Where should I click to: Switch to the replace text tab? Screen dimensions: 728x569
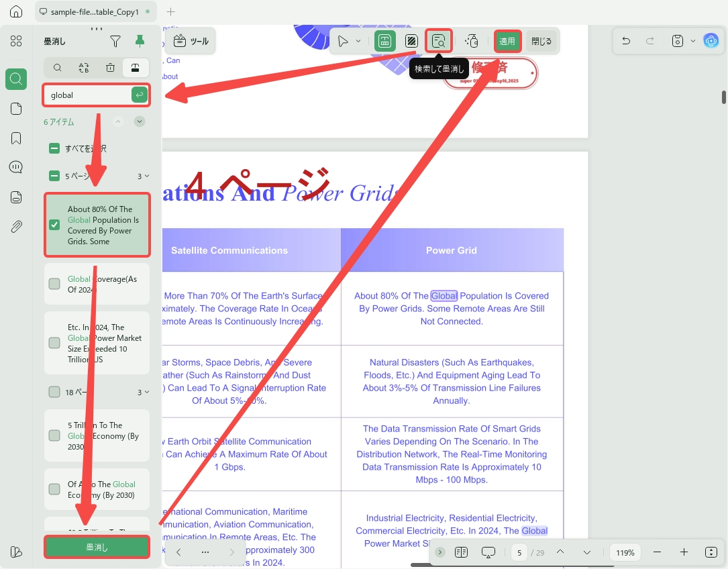click(x=84, y=68)
